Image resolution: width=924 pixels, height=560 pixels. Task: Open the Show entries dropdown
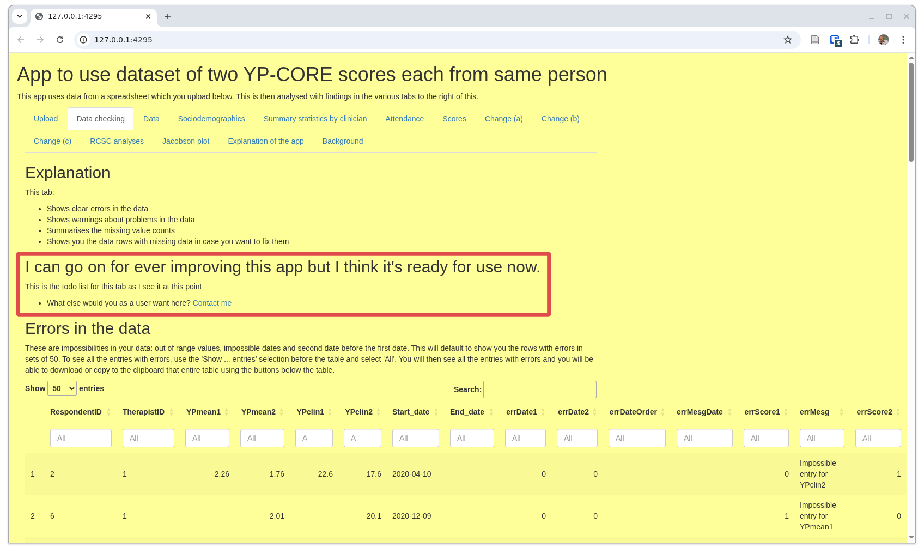click(x=62, y=388)
